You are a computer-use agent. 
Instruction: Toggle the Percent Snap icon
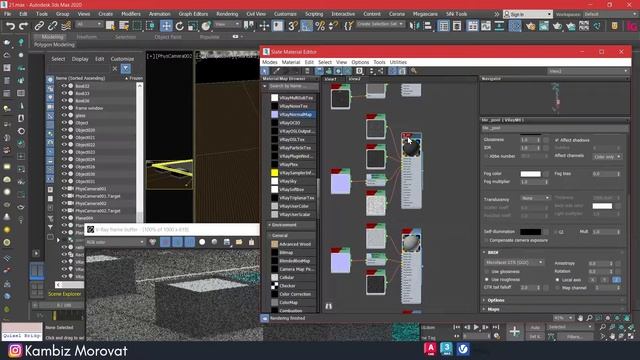(x=320, y=26)
